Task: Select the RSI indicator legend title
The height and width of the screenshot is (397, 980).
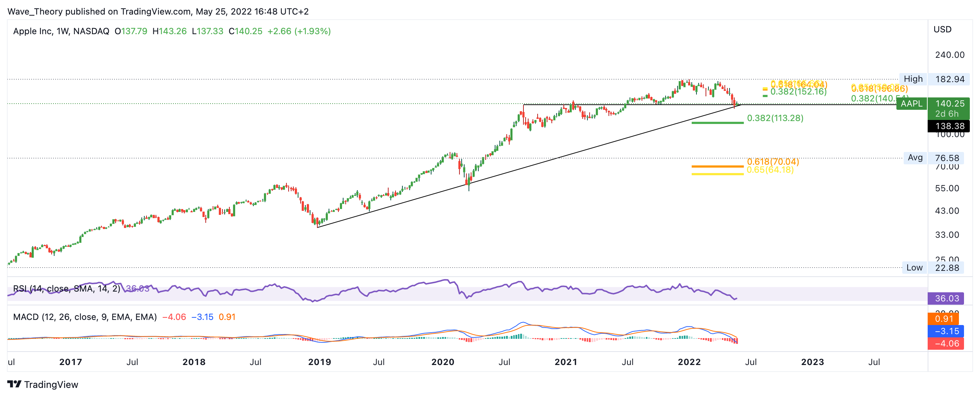Action: [x=67, y=289]
